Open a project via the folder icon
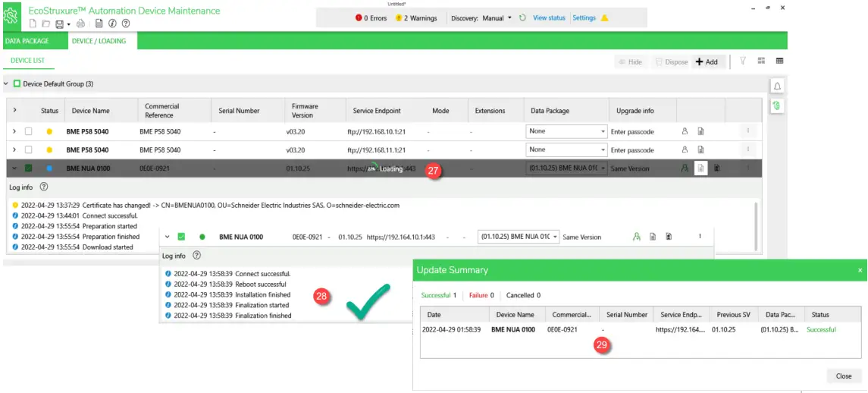The image size is (868, 393). tap(46, 24)
